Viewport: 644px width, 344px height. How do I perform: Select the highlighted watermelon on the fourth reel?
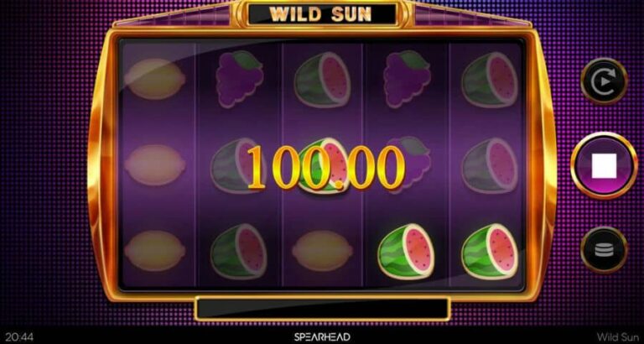tap(406, 251)
